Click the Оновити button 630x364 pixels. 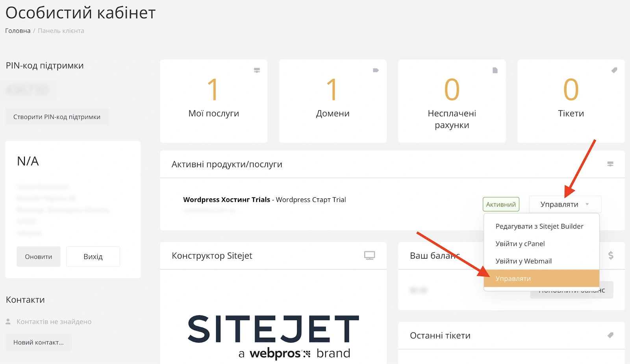click(x=39, y=257)
